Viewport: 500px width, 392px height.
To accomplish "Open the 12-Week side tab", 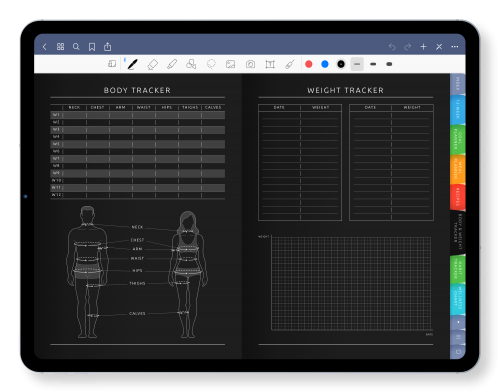I will [x=458, y=109].
